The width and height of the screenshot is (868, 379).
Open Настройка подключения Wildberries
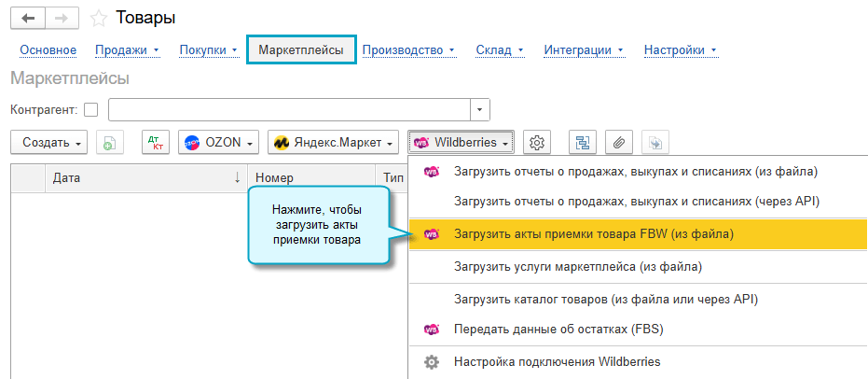(638, 362)
